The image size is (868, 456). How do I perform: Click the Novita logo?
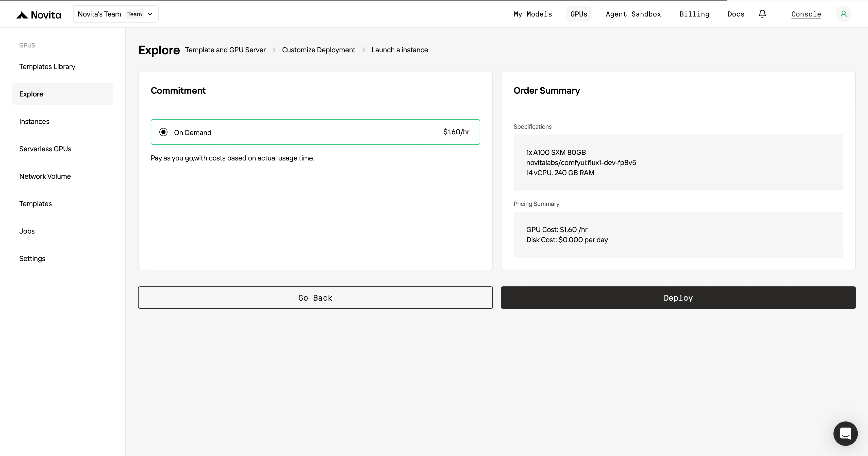tap(39, 15)
